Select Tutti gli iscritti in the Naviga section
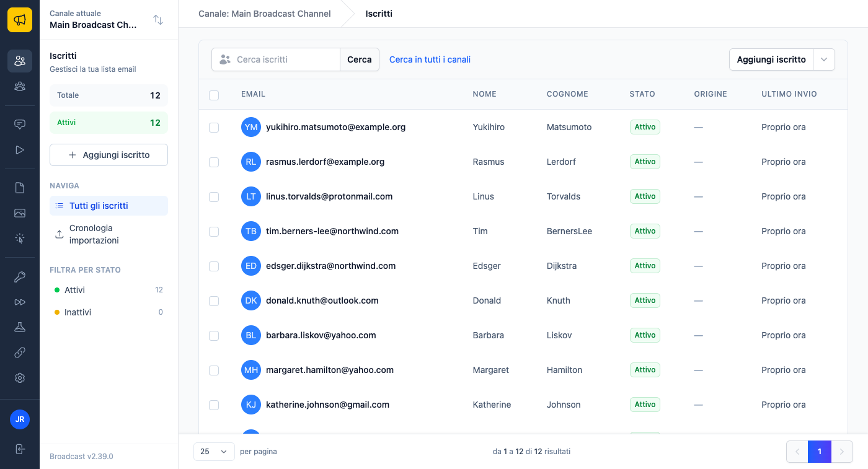 tap(108, 206)
